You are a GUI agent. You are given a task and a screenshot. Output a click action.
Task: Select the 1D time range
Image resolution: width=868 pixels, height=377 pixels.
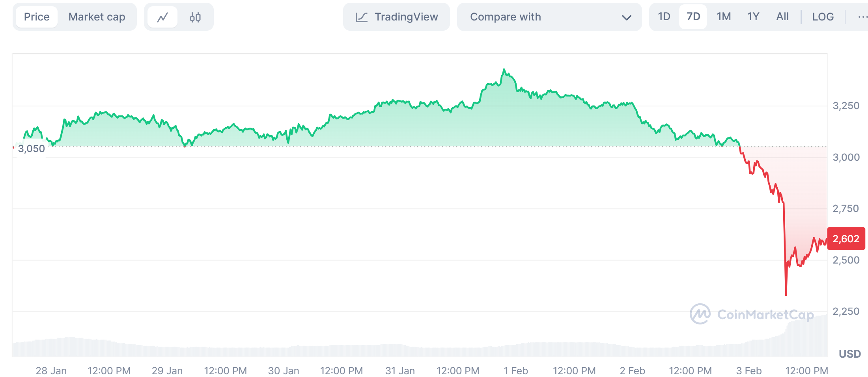pyautogui.click(x=664, y=17)
